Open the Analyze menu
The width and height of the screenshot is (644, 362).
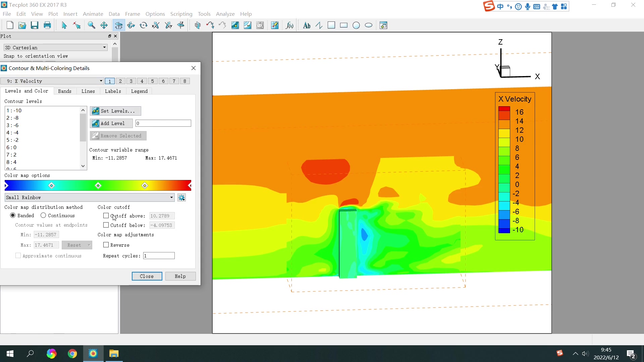click(x=225, y=14)
